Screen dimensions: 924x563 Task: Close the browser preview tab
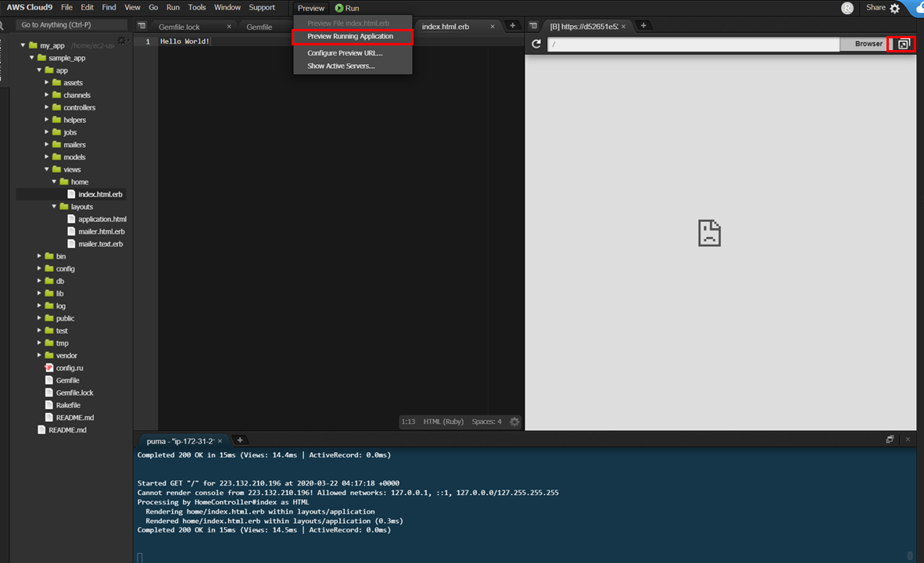624,27
